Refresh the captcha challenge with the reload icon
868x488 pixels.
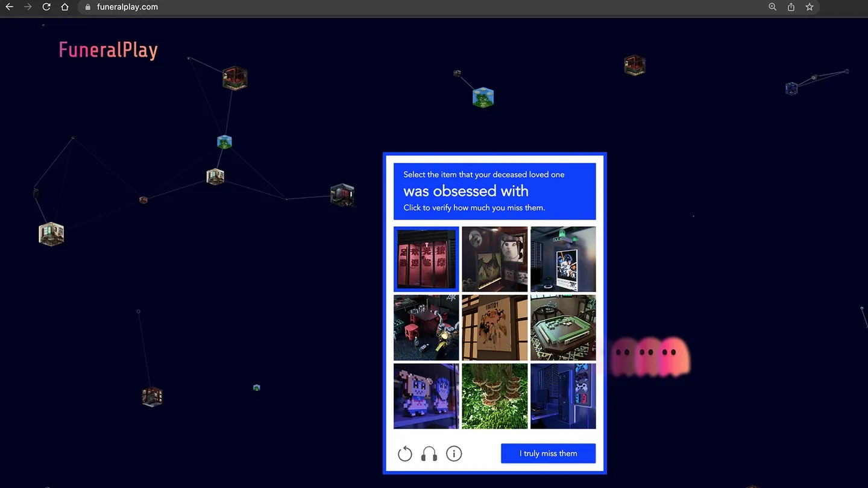click(405, 454)
